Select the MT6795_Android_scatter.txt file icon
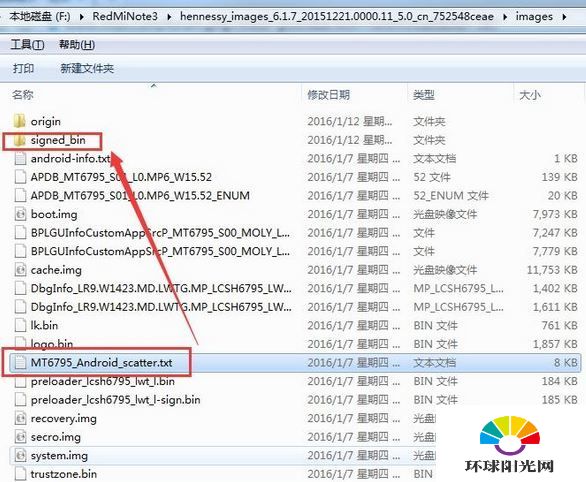Viewport: 586px width, 482px height. (20, 362)
